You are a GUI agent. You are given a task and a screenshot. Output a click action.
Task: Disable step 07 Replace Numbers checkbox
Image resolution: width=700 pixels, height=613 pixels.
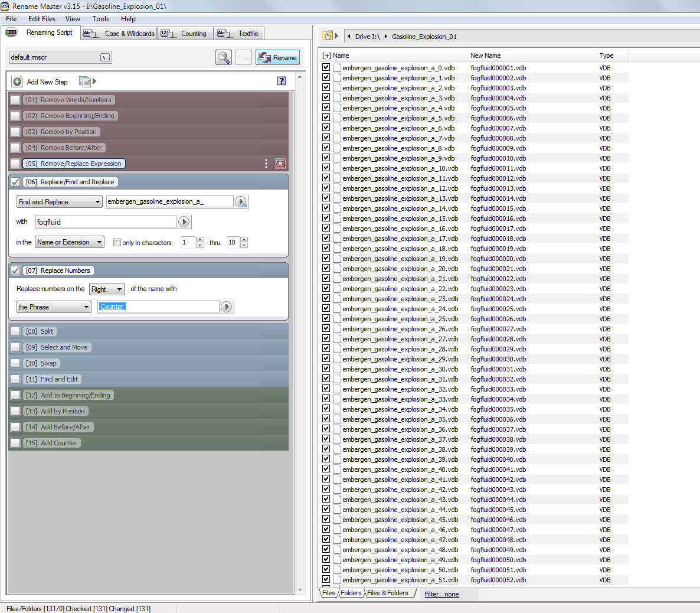coord(15,270)
